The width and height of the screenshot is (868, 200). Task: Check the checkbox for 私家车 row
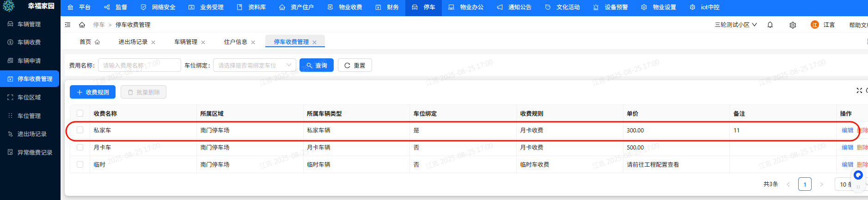(80, 130)
